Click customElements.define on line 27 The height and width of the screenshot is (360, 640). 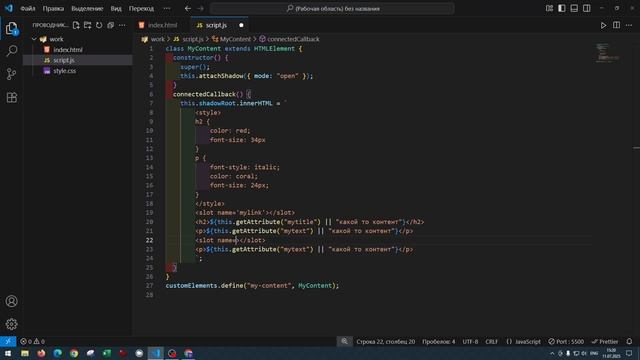click(x=204, y=286)
